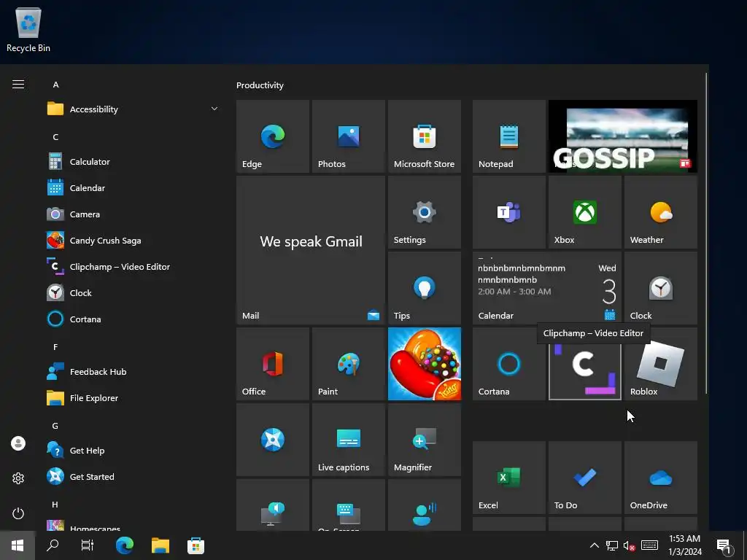Open the OneDrive tile
This screenshot has height=560, width=747.
tap(661, 478)
